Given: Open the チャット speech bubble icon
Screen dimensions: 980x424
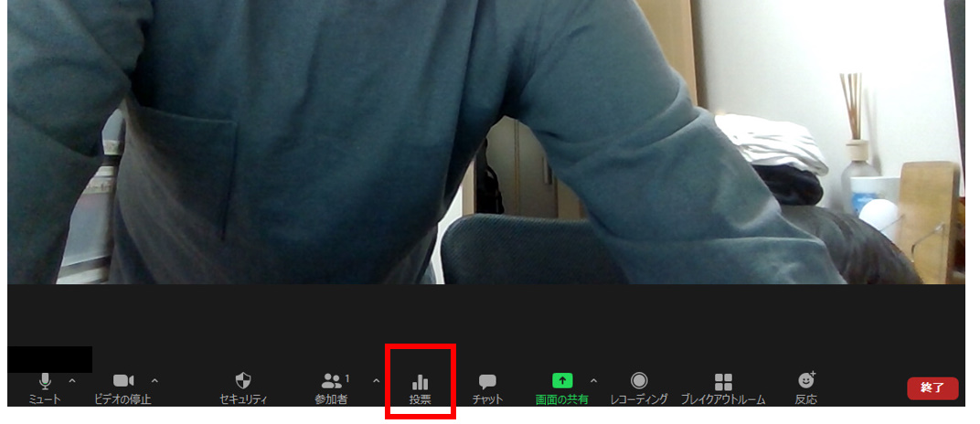Looking at the screenshot, I should [x=488, y=382].
